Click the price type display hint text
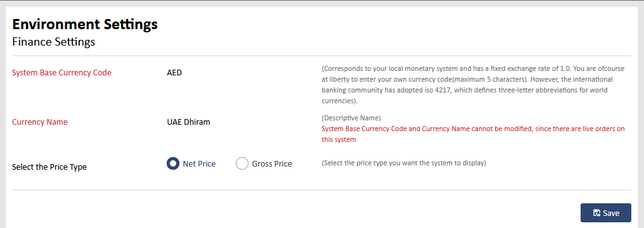The width and height of the screenshot is (644, 228). pyautogui.click(x=404, y=163)
